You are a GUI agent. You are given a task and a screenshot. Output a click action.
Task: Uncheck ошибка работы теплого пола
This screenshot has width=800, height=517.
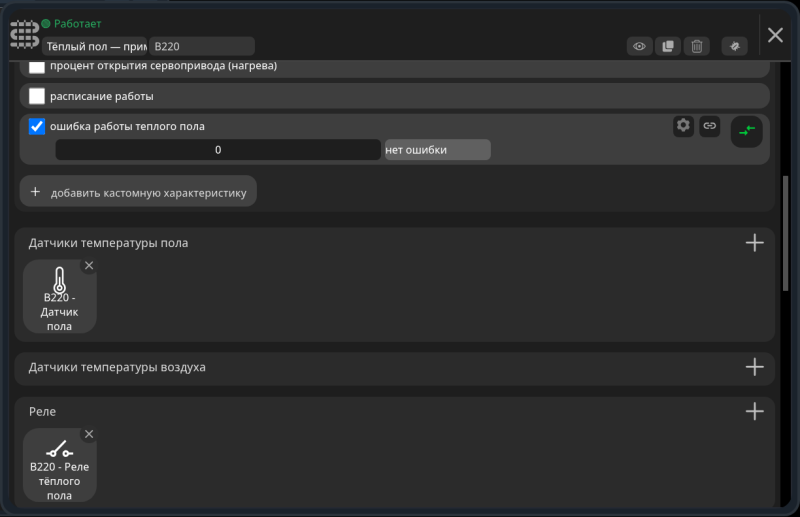click(37, 126)
